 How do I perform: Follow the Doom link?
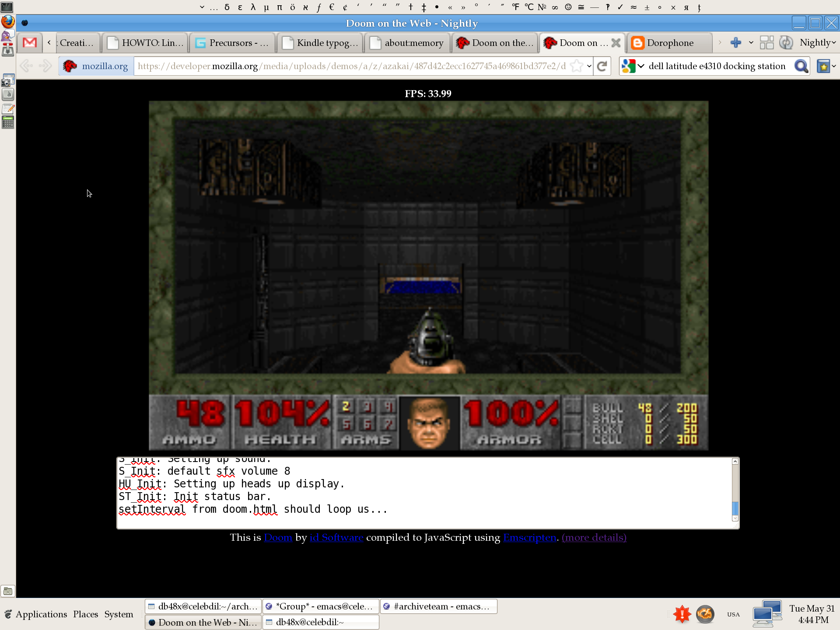point(278,537)
